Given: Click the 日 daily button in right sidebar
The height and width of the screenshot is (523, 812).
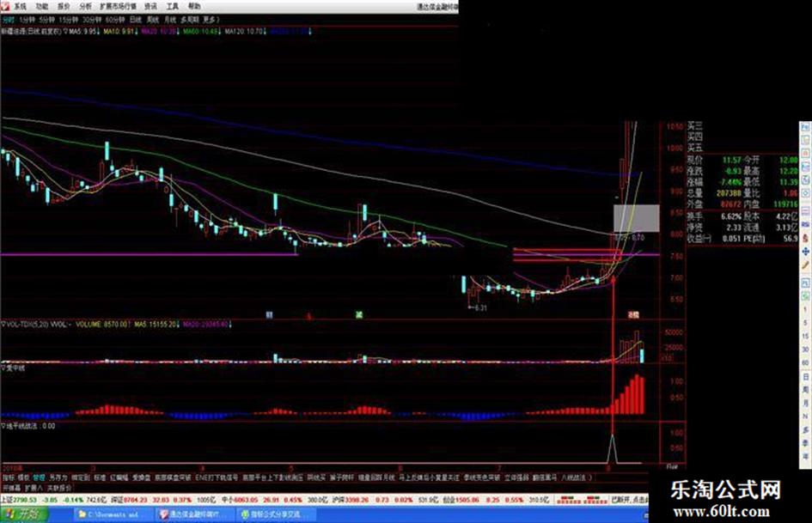Looking at the screenshot, I should pyautogui.click(x=805, y=376).
